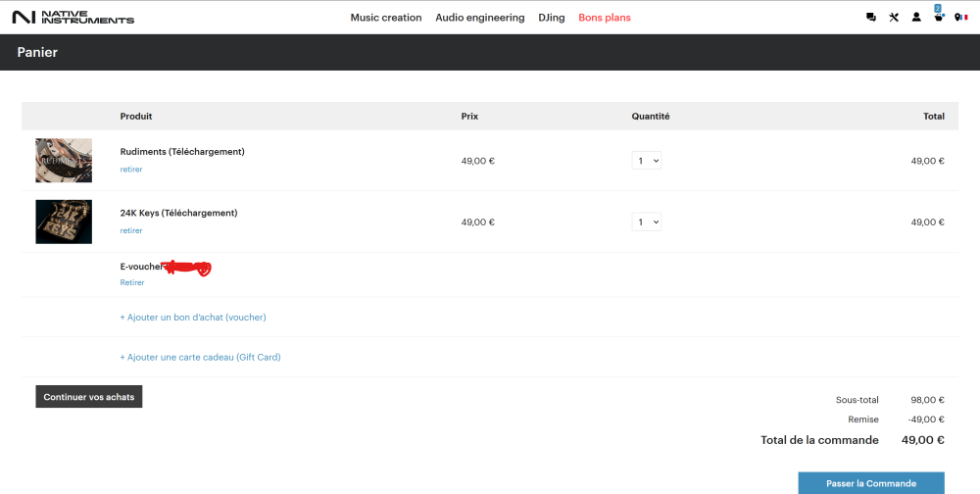
Task: Click the Rudiments product thumbnail
Action: click(x=64, y=160)
